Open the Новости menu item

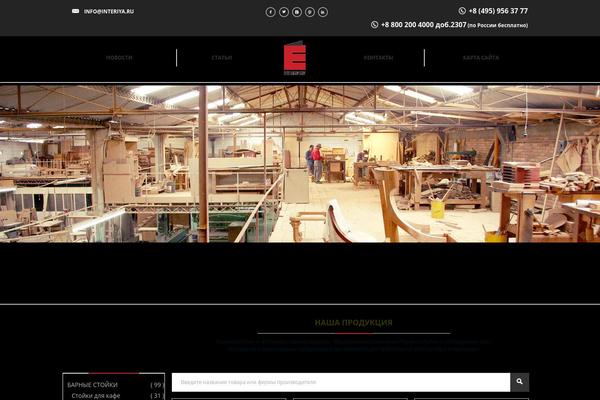point(119,58)
